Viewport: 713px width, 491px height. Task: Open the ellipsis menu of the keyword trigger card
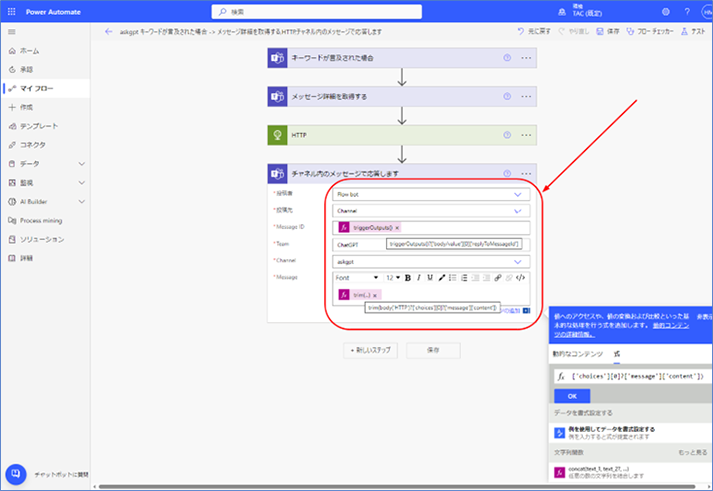coord(526,58)
